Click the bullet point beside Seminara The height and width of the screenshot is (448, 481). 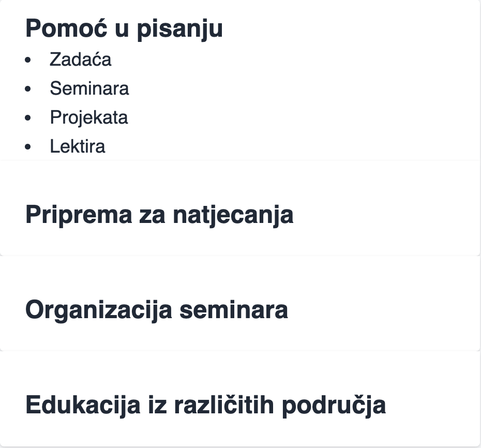pos(27,89)
